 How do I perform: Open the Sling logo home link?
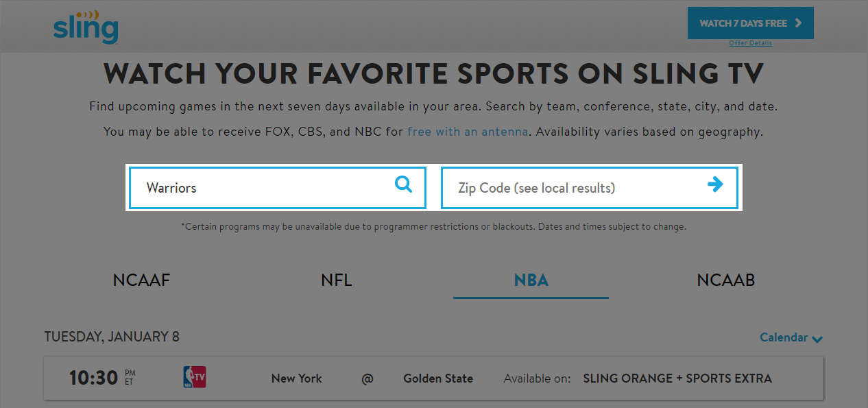(86, 27)
